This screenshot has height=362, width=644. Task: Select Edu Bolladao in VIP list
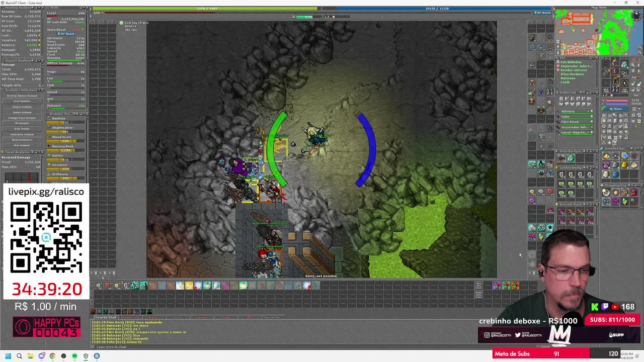(571, 62)
